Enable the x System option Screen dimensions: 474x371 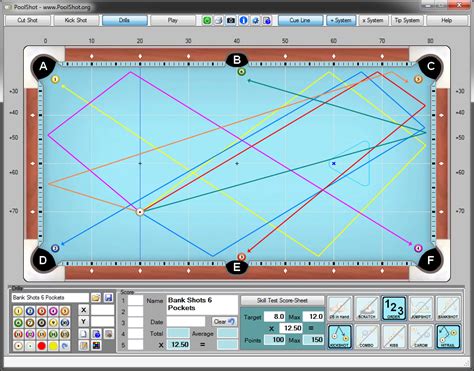[x=373, y=20]
